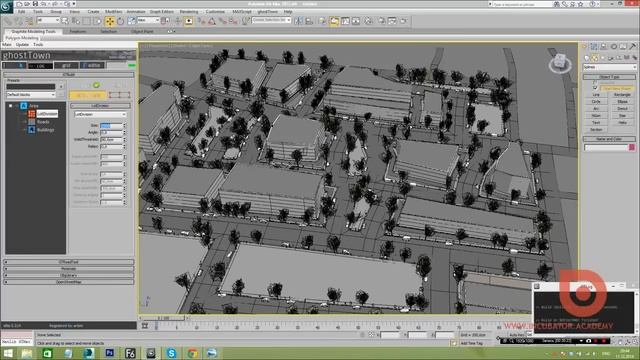Open the LotDivision type dropdown
Image resolution: width=640 pixels, height=360 pixels.
click(100, 115)
